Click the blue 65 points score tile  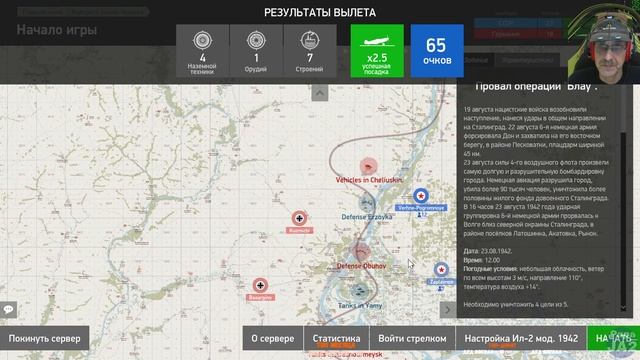pyautogui.click(x=437, y=51)
